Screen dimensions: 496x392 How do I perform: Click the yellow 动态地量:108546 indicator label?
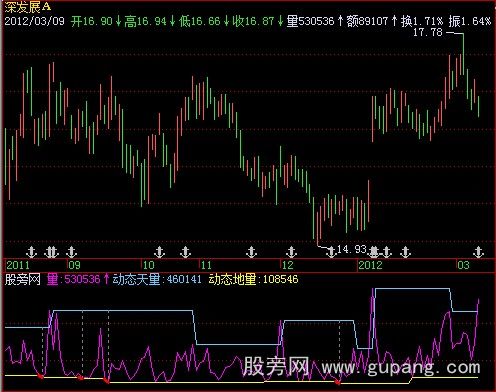[253, 279]
